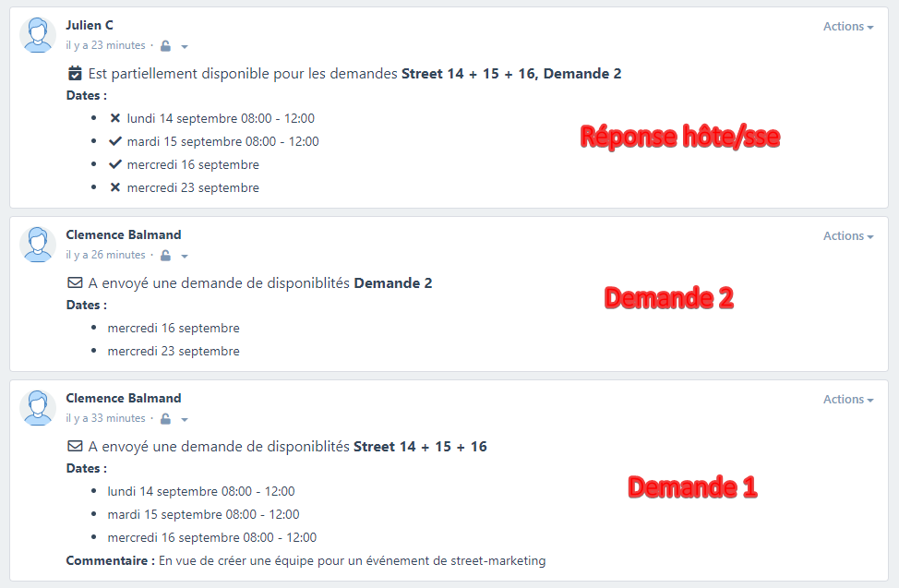The image size is (899, 588).
Task: Expand the visibility caret next to Julien's lock icon
Action: click(183, 46)
